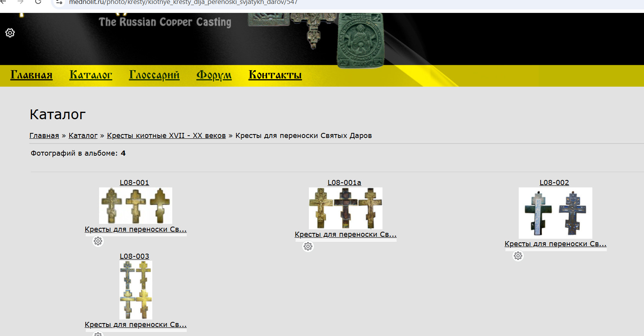Go to Глоссарий in the navigation bar

154,75
